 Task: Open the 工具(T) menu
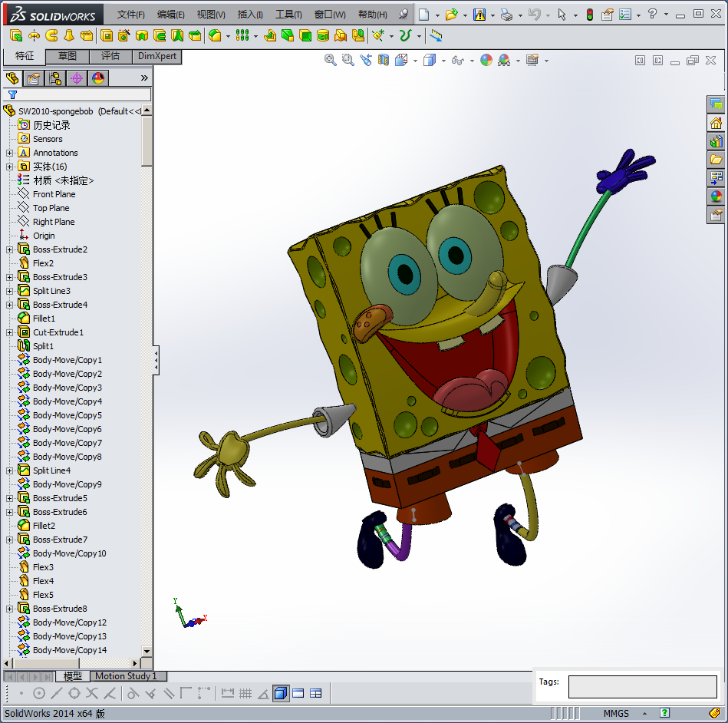click(x=288, y=15)
